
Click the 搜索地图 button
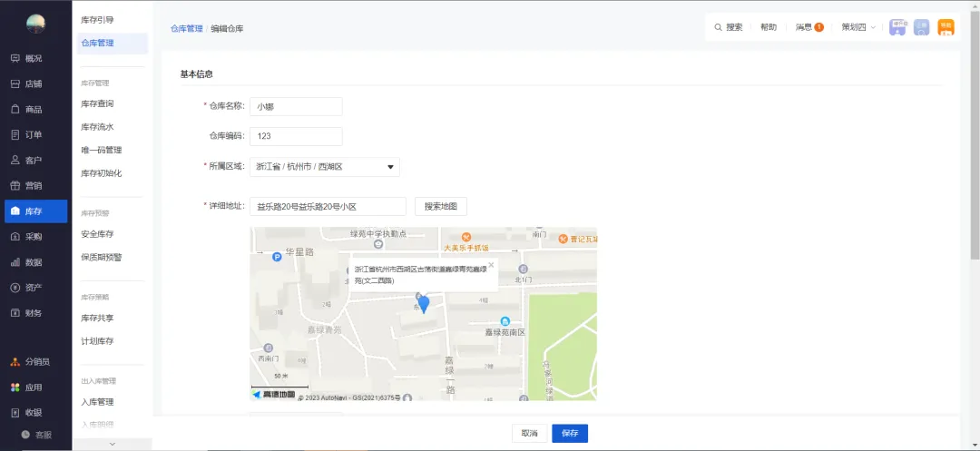[440, 206]
